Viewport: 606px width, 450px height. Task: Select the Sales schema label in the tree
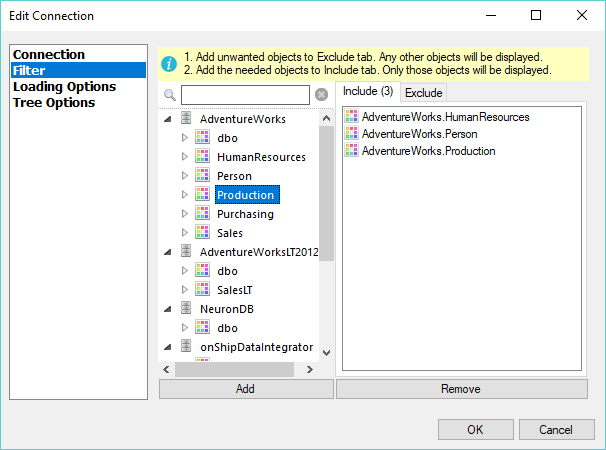pos(230,233)
